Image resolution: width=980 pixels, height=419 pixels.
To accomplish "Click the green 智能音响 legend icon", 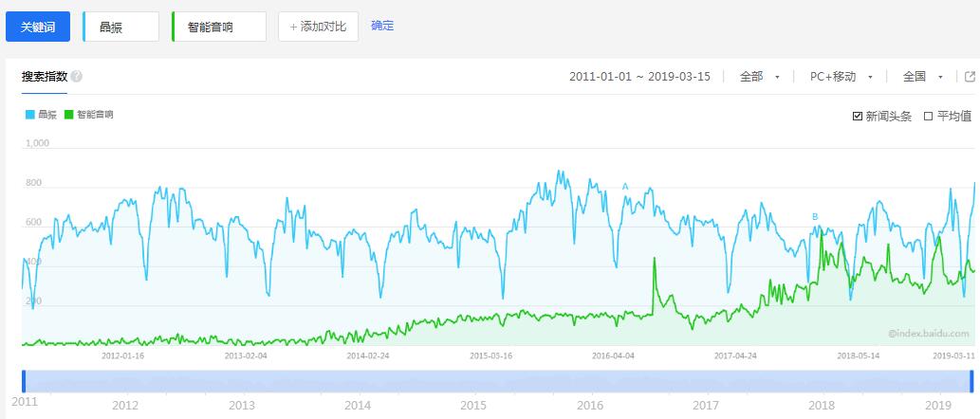I will pyautogui.click(x=68, y=115).
